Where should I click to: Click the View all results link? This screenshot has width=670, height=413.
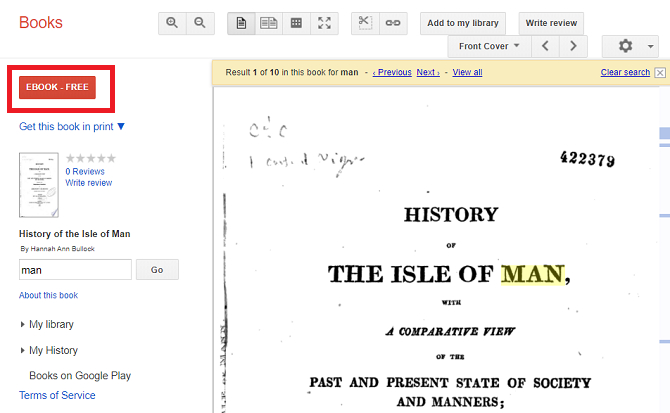[467, 73]
